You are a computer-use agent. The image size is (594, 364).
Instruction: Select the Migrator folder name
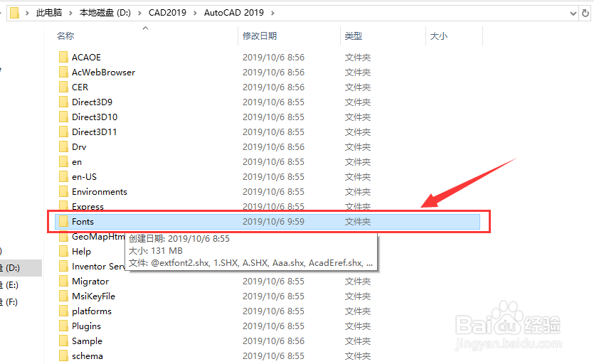point(90,281)
